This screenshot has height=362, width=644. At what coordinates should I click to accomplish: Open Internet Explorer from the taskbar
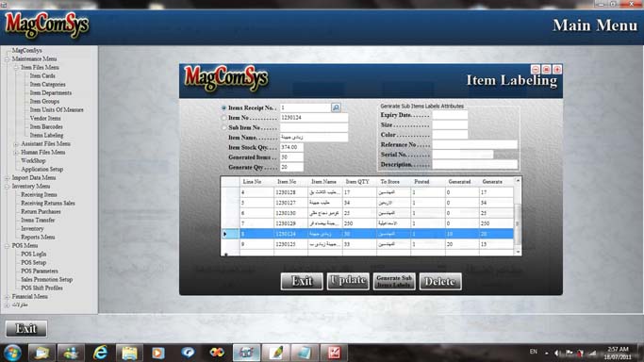tap(100, 353)
